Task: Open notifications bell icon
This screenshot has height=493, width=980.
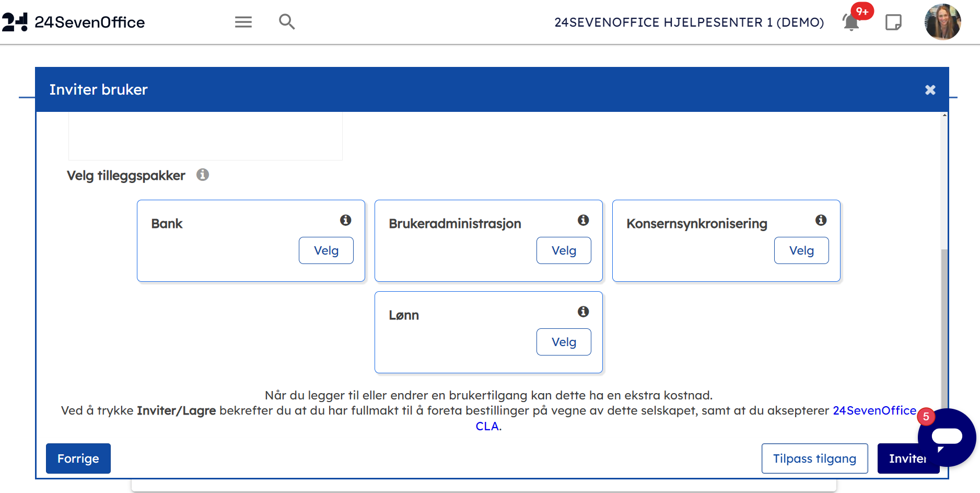Action: click(x=851, y=22)
